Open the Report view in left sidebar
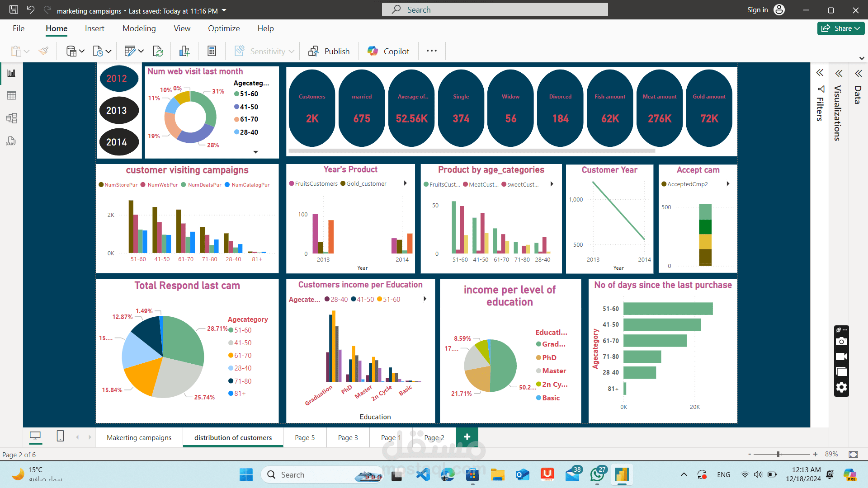868x488 pixels. 11,73
